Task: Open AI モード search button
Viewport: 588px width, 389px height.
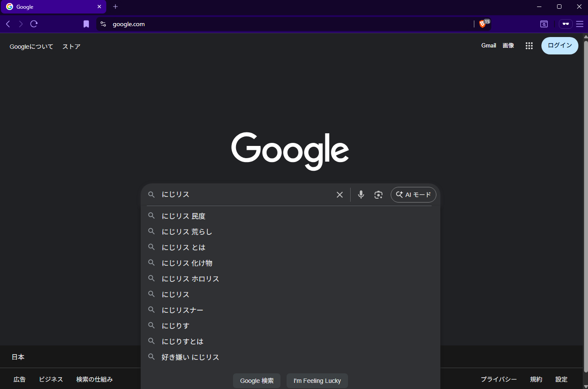Action: (x=413, y=195)
